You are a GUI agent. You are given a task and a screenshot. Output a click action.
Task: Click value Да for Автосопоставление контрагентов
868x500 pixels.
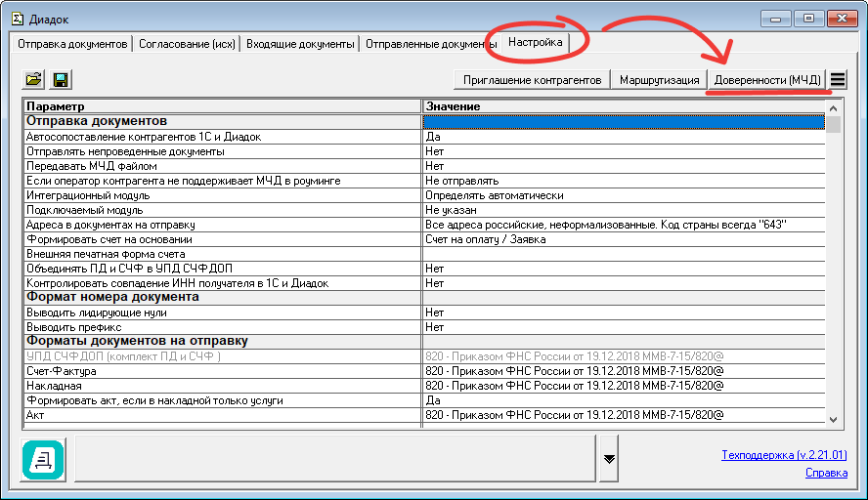(433, 137)
